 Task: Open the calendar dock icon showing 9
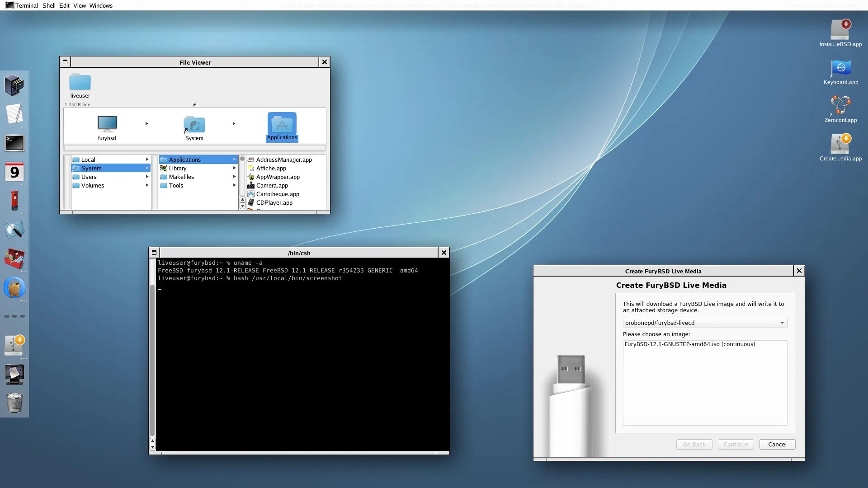coord(14,172)
